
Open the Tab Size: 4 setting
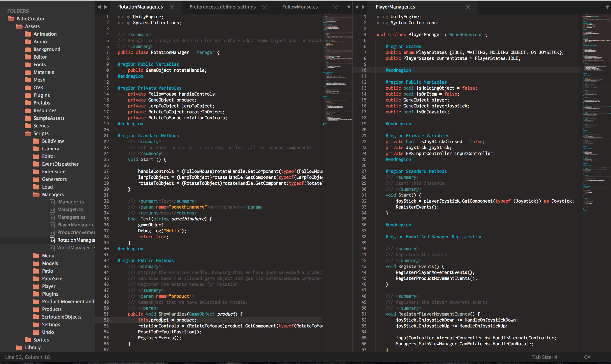point(544,357)
